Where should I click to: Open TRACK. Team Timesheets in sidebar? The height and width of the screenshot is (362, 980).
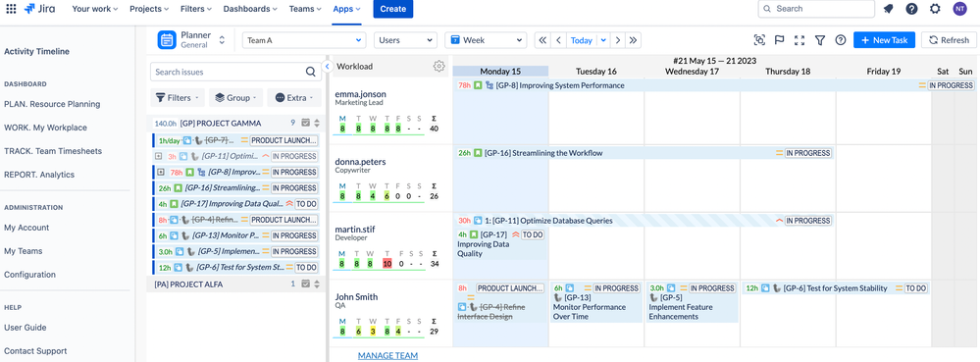[53, 151]
